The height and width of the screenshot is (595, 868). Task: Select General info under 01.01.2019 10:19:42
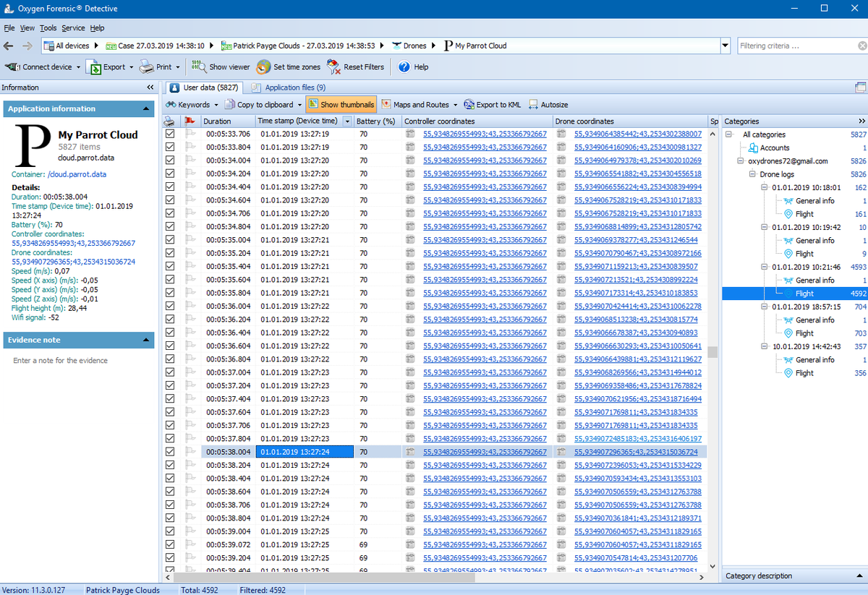click(x=814, y=241)
